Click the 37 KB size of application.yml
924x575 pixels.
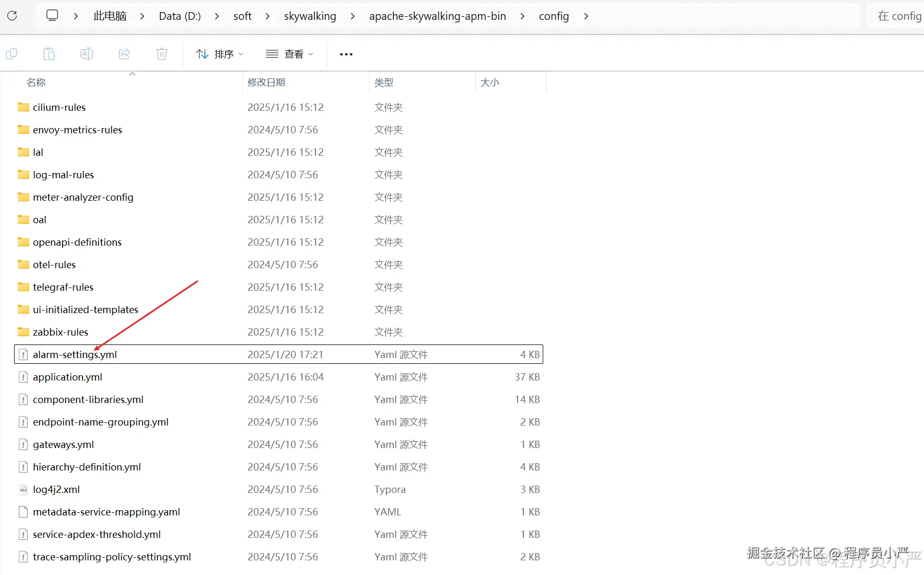tap(527, 377)
